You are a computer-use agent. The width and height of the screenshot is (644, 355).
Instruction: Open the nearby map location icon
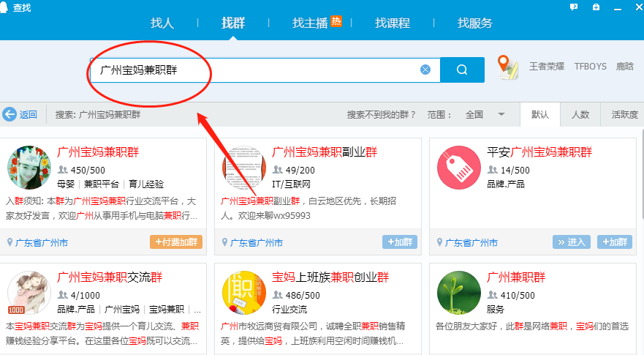tap(507, 67)
